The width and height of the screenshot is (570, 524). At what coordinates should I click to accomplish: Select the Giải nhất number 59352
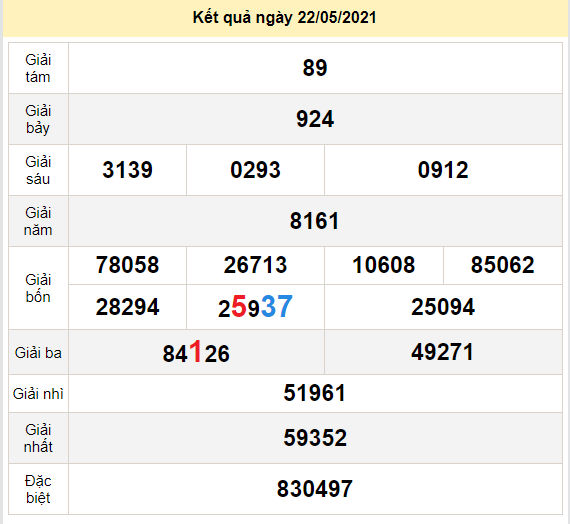[x=315, y=437]
